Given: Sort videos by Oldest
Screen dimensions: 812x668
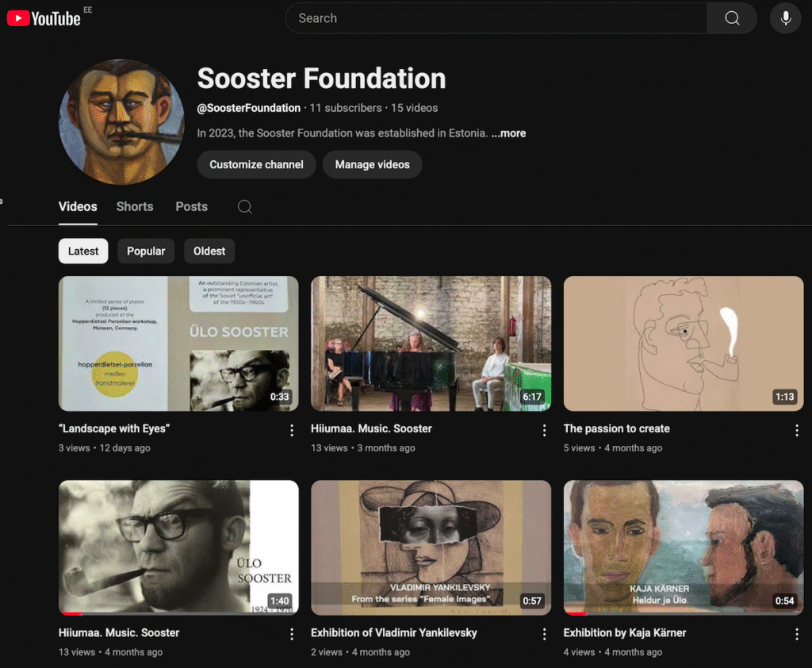Looking at the screenshot, I should [209, 251].
